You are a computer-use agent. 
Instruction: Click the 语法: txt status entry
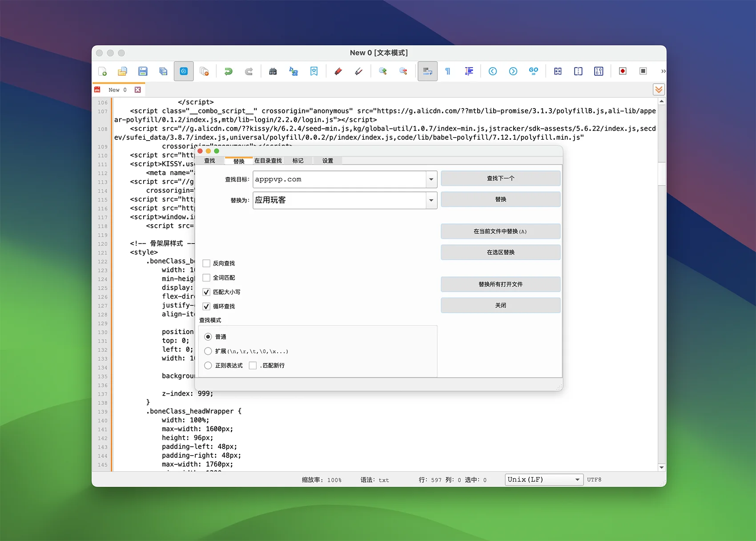(375, 480)
